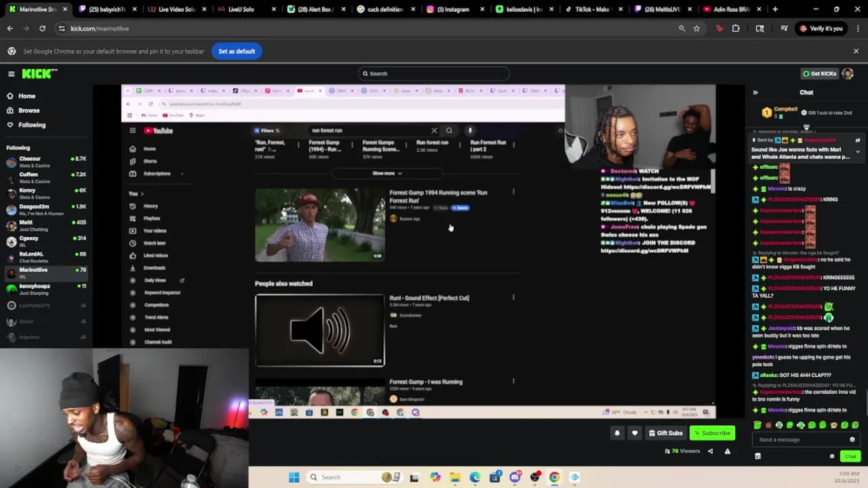Click the first green frog quick emote
Image resolution: width=868 pixels, height=488 pixels.
[757, 425]
